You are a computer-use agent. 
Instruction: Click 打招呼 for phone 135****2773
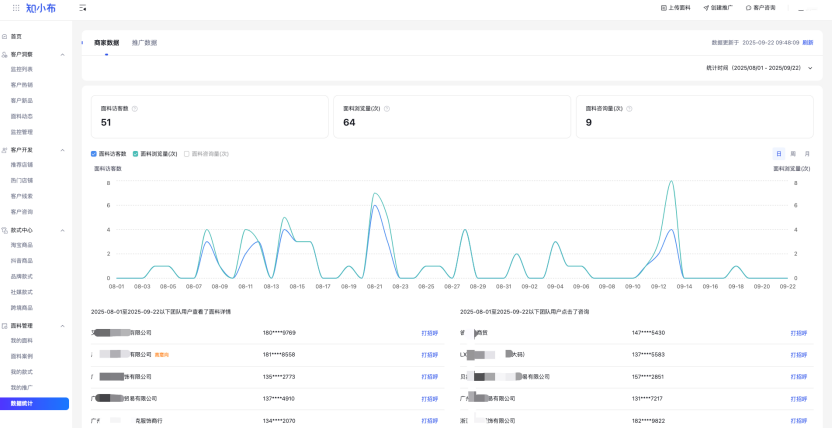point(430,377)
